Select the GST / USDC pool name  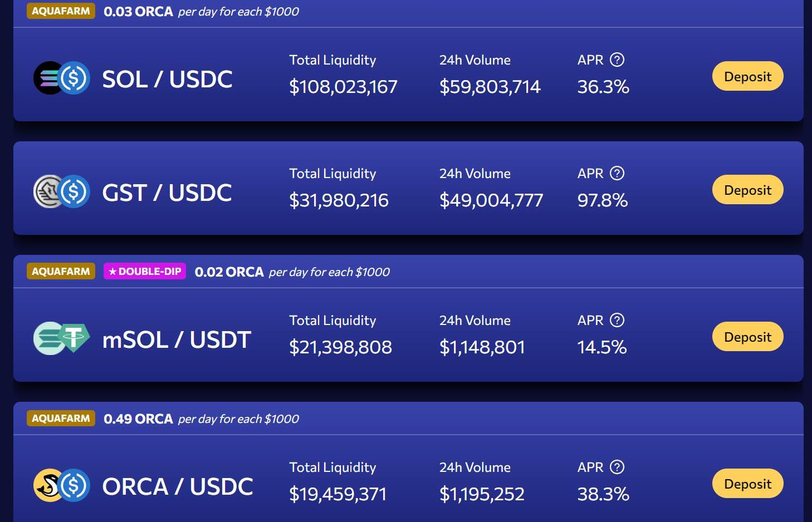pyautogui.click(x=167, y=193)
